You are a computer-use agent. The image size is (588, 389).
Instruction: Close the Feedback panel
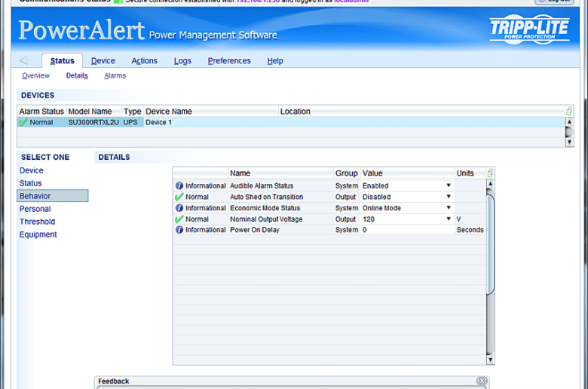(482, 381)
